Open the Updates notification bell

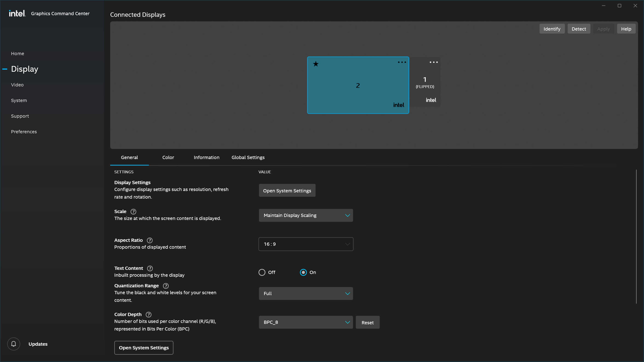click(x=14, y=344)
